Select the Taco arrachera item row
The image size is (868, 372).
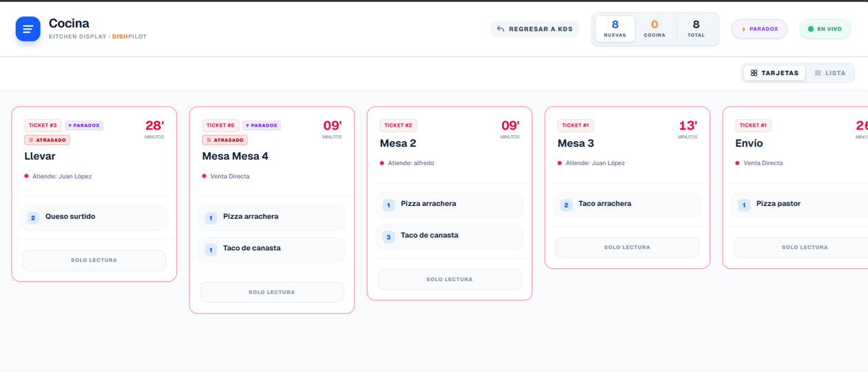628,205
